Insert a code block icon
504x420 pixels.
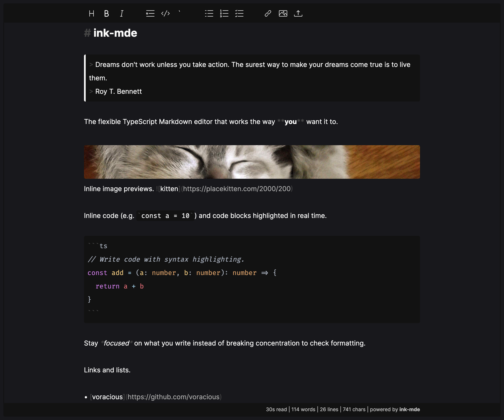[x=165, y=13]
